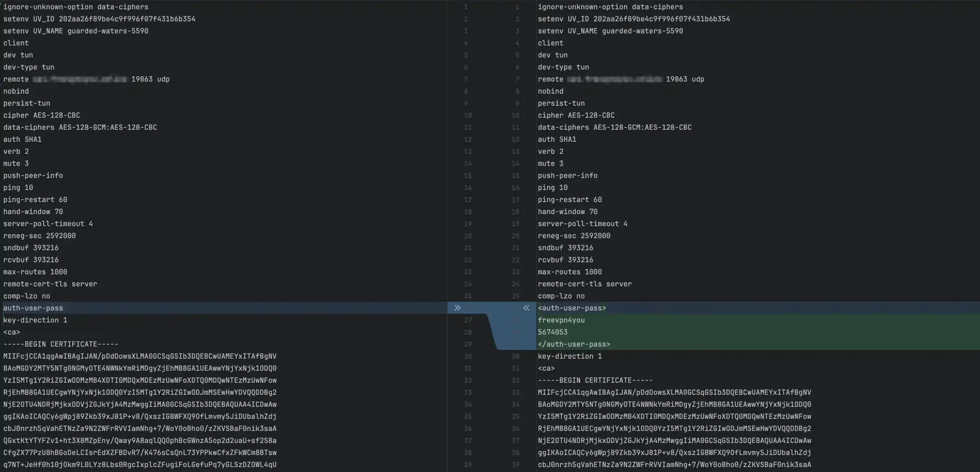Click the right-pointing double chevron to apply the left change
This screenshot has height=472, width=980.
click(x=457, y=308)
